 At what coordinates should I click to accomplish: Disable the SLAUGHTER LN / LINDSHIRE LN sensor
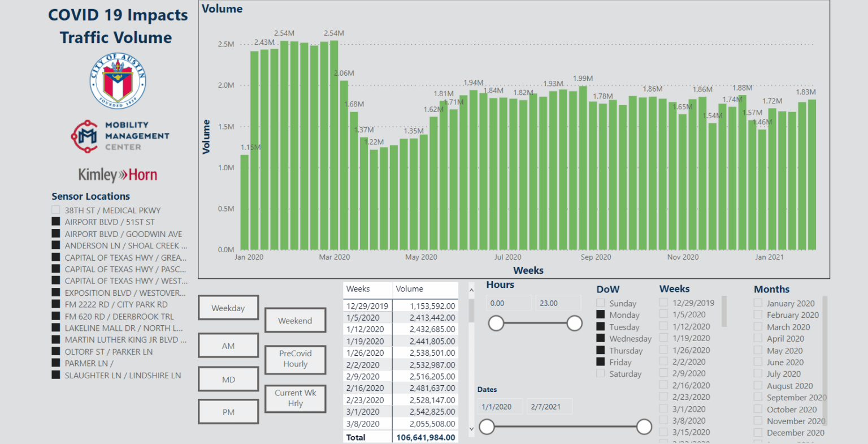[55, 375]
